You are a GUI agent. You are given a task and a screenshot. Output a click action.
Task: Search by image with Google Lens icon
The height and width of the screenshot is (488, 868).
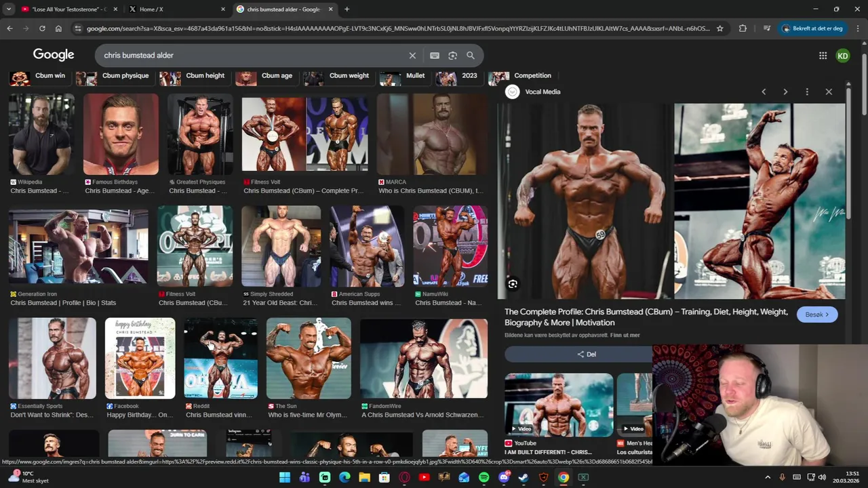[x=453, y=56]
